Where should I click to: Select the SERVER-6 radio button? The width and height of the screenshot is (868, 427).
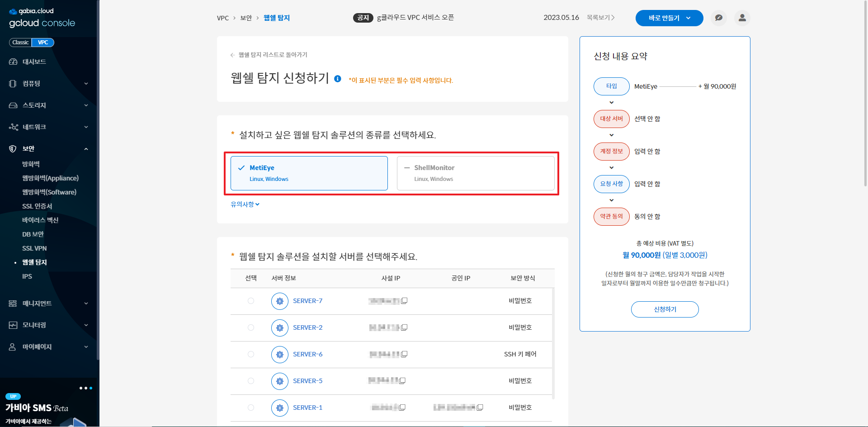tap(251, 354)
